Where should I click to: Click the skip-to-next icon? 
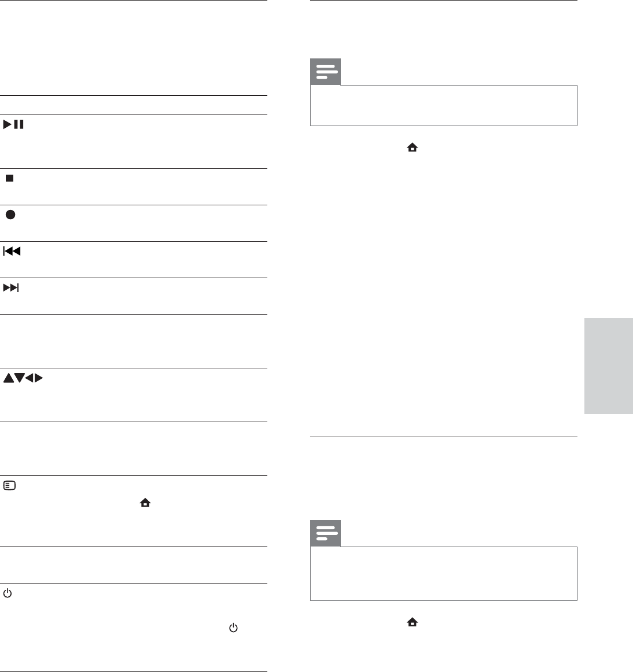pos(12,288)
